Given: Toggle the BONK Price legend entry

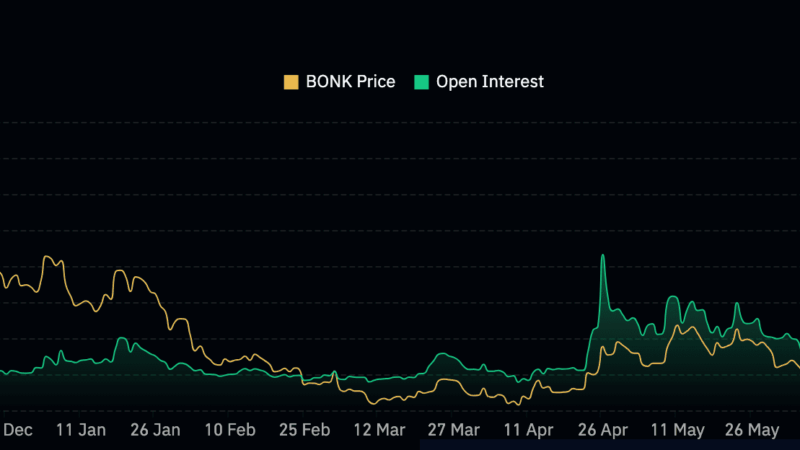Looking at the screenshot, I should pos(339,82).
